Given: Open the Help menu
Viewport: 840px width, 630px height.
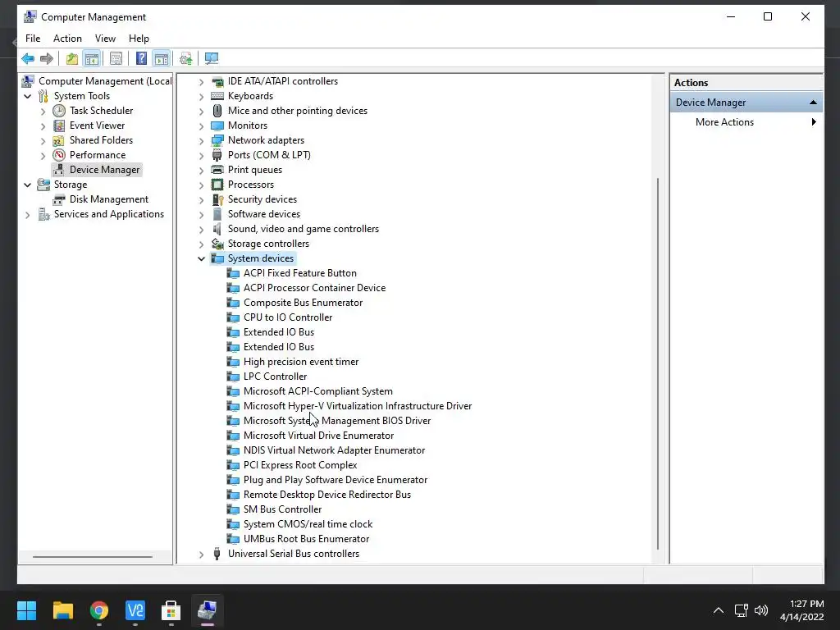Looking at the screenshot, I should coord(139,39).
